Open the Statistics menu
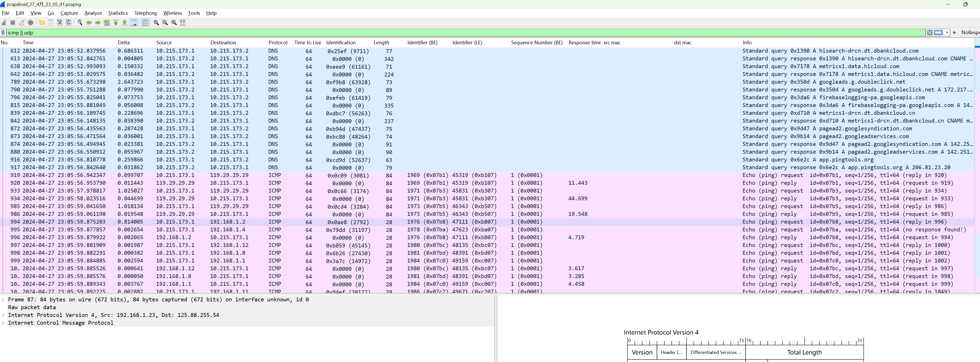This screenshot has height=362, width=980. 118,13
